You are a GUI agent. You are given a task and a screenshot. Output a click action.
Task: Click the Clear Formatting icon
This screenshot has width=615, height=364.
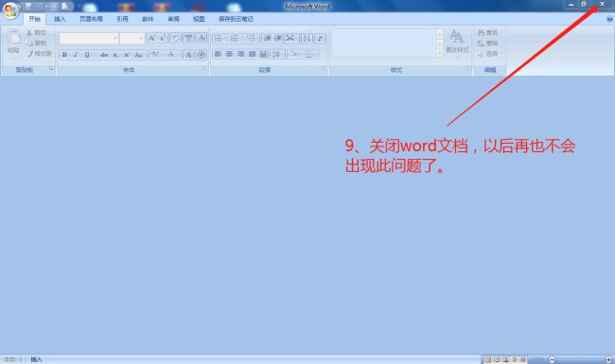(175, 38)
